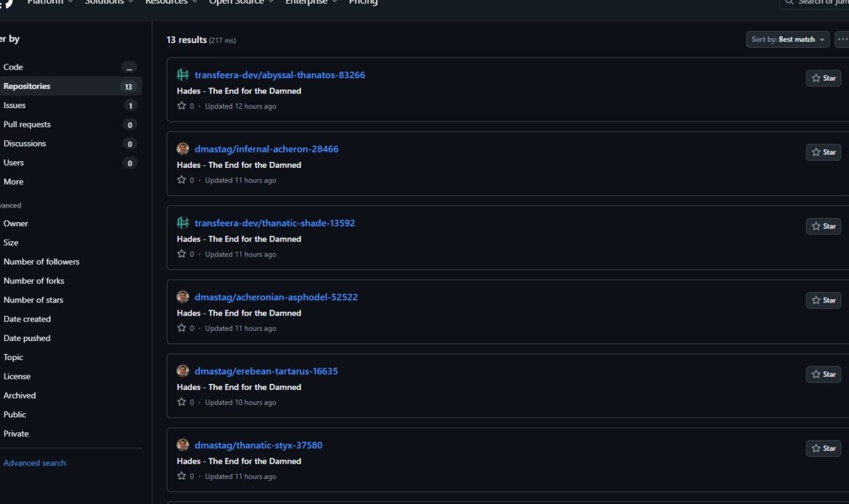849x504 pixels.
Task: Click the "Updated 11 hours ago" text under acheronian-asphodel-52522
Action: [x=241, y=328]
